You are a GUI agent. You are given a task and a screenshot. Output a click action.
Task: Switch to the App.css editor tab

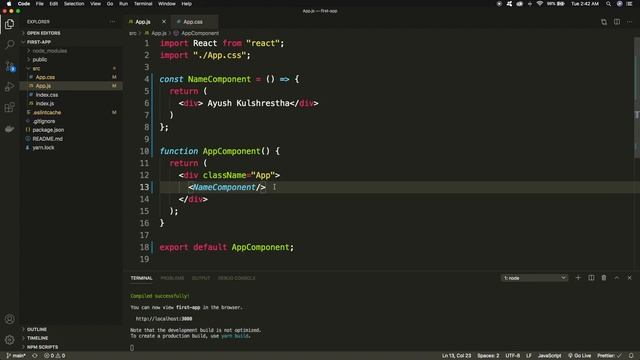click(193, 22)
